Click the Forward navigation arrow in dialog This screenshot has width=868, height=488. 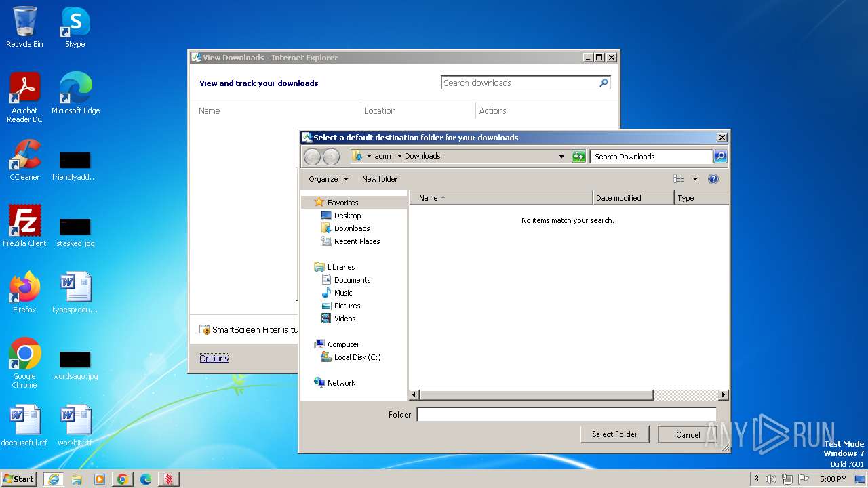[331, 157]
